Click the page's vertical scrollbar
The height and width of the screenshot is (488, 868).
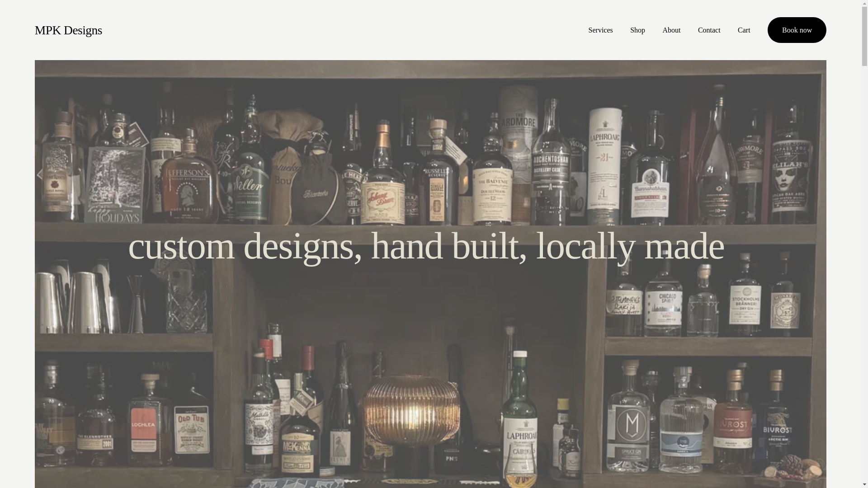coord(864,244)
